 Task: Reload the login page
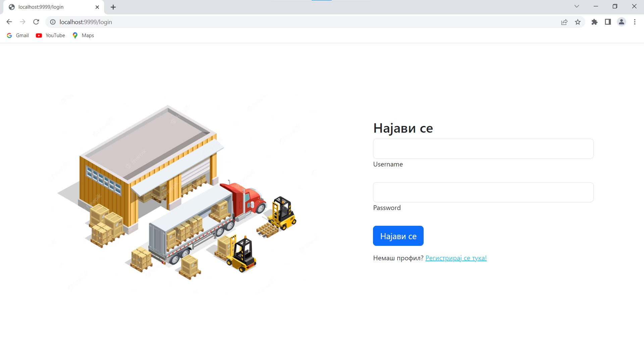(x=36, y=22)
